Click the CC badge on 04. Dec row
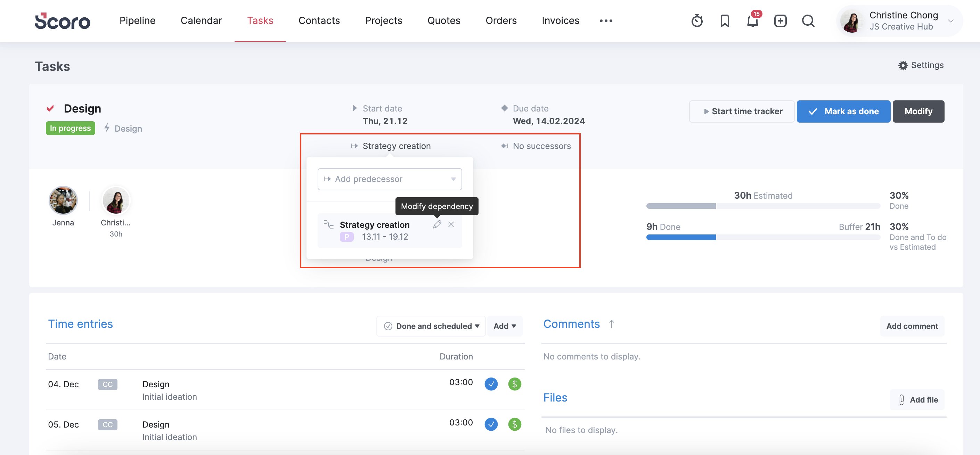Screen dimensions: 980x455 click(108, 384)
